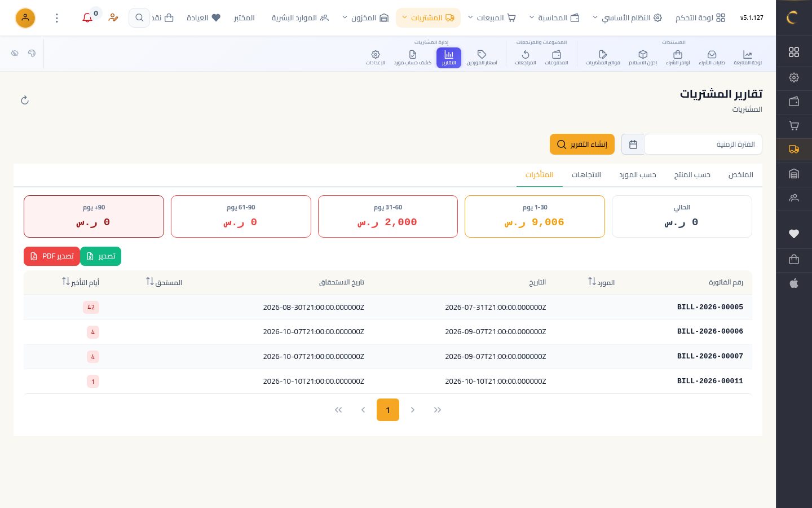The width and height of the screenshot is (812, 508).
Task: Click the green تصدير export button
Action: 100,256
